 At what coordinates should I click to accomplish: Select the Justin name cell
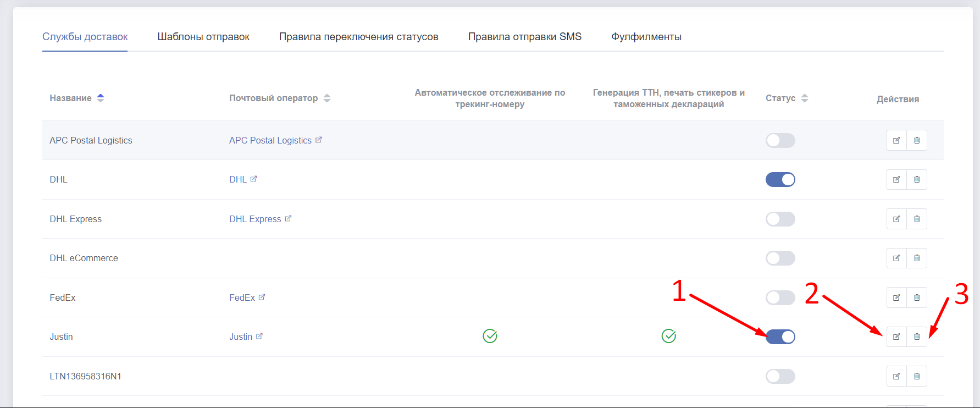tap(61, 337)
